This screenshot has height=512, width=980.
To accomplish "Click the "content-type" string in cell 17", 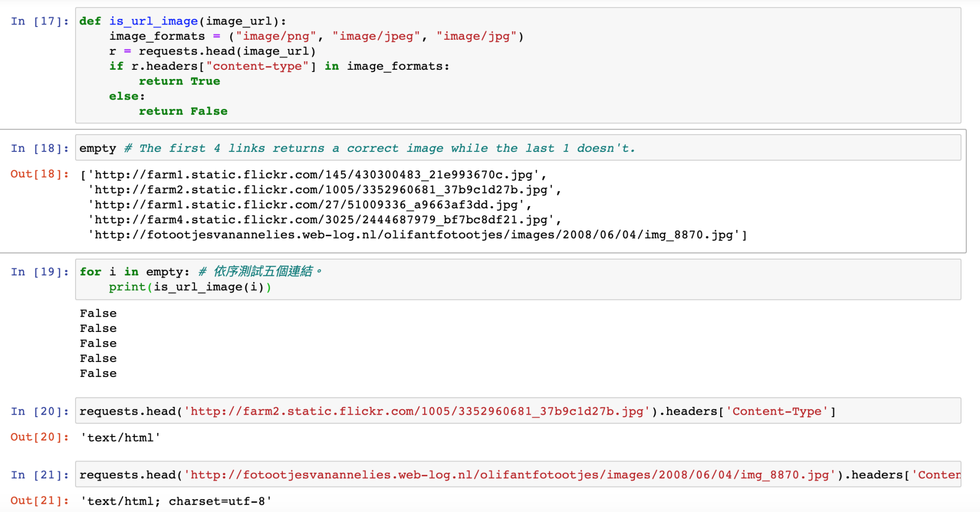I will click(258, 67).
